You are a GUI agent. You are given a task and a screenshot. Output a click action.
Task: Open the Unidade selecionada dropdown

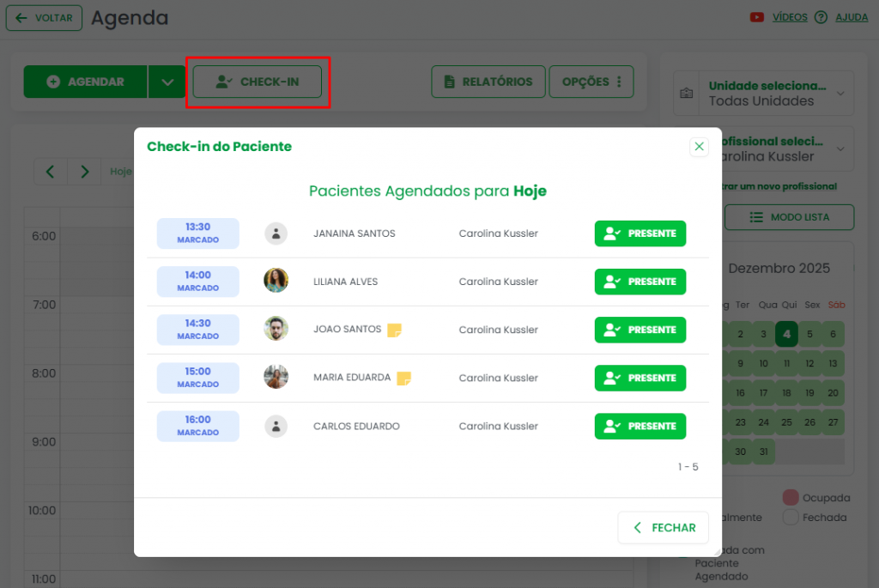[763, 93]
